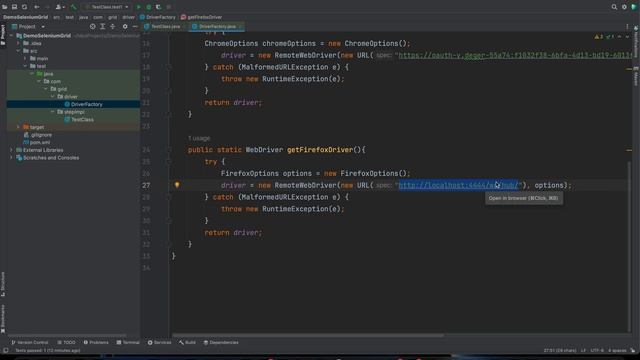Expand Scratches and Consoles node
Viewport: 640px width, 360px height.
(x=11, y=158)
